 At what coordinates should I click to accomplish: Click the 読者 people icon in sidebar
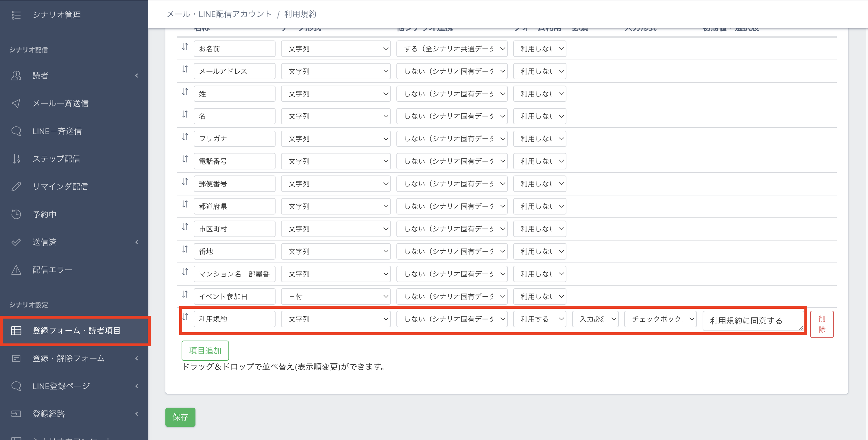tap(16, 75)
